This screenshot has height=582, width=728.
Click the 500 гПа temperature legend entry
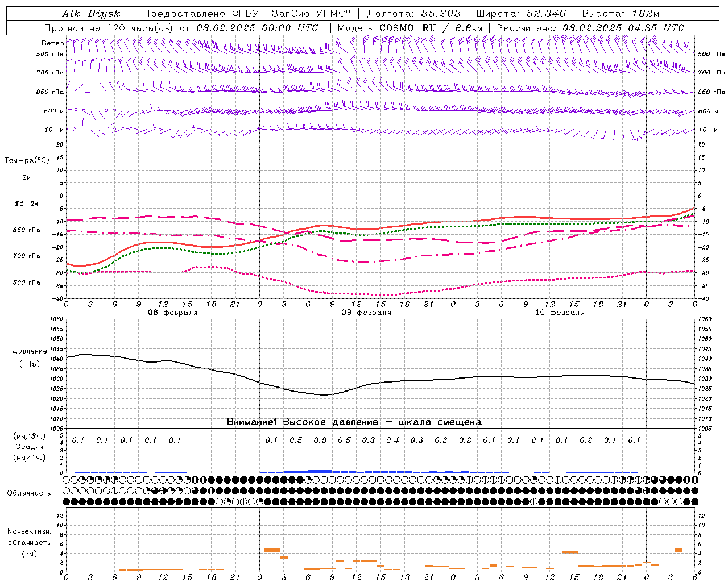tap(27, 282)
